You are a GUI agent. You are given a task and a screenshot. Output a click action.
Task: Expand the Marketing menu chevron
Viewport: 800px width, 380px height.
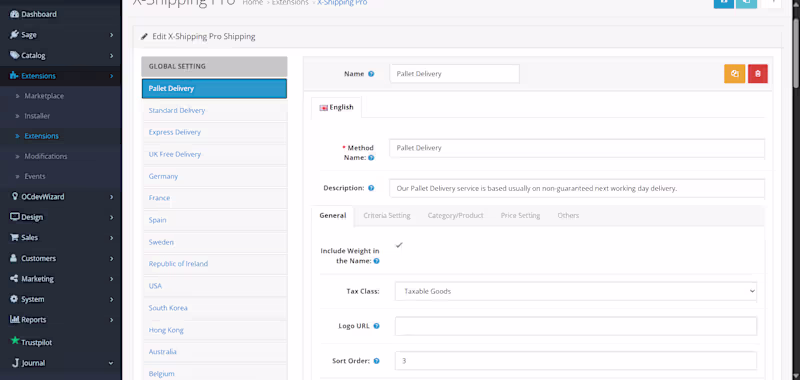(111, 278)
